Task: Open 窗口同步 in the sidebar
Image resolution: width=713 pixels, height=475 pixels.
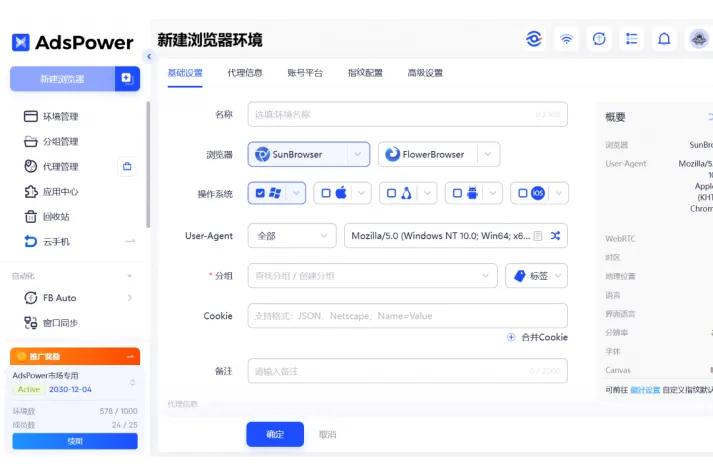Action: pos(51,323)
